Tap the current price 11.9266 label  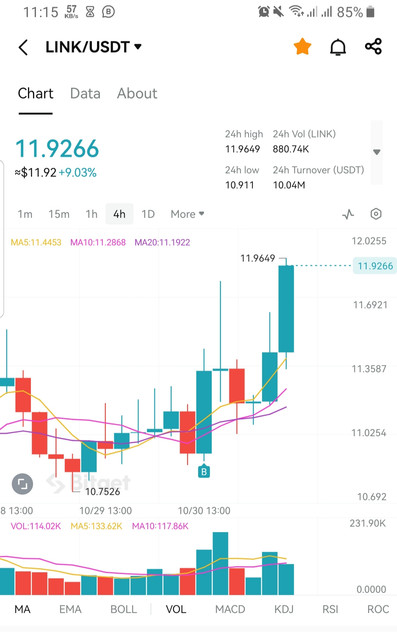coord(375,266)
